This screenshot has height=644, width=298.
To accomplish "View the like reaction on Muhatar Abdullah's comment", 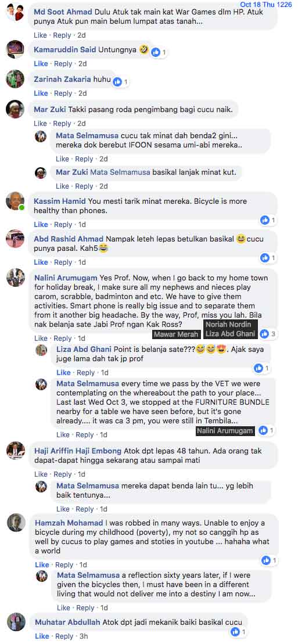I will tap(239, 632).
